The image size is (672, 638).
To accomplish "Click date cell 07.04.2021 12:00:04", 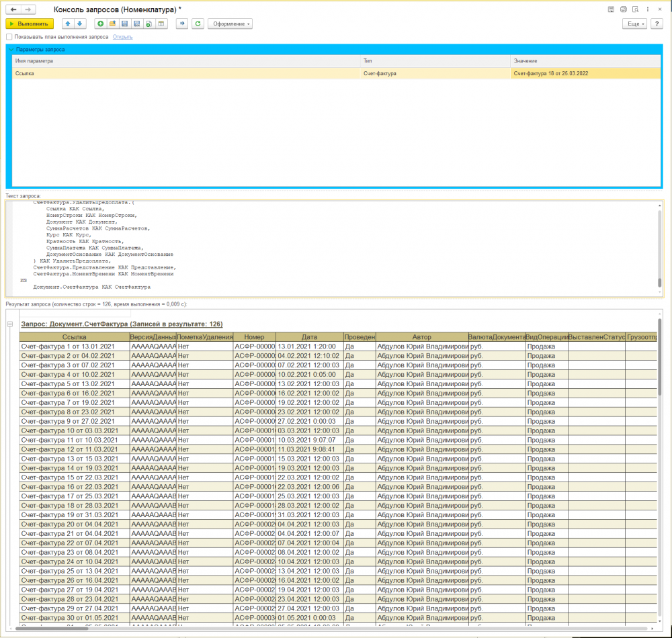I will click(309, 543).
